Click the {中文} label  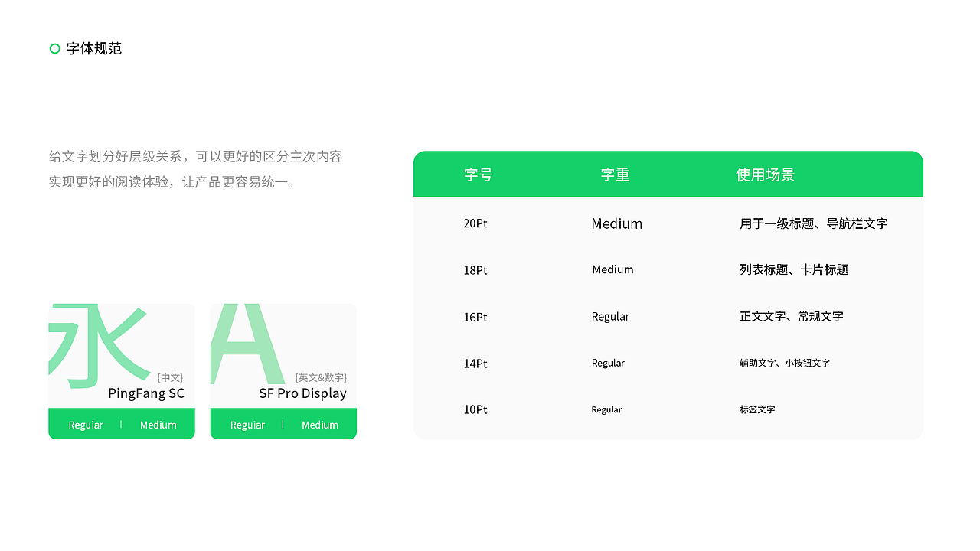170,377
